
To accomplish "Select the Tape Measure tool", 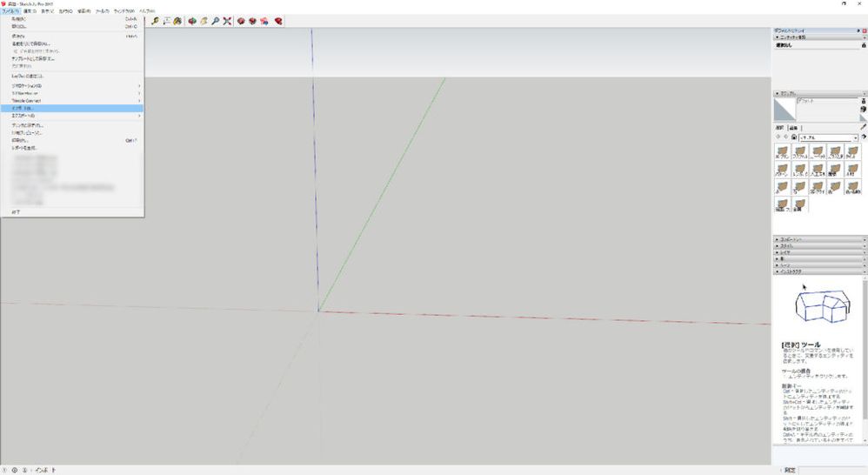I will (156, 21).
